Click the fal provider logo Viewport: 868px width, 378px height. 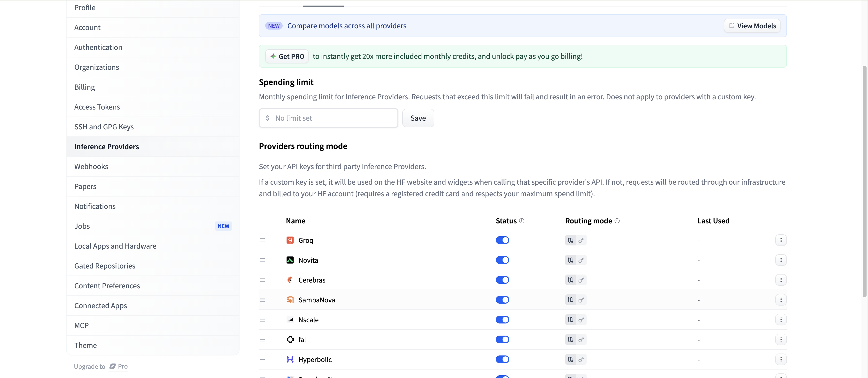(x=290, y=339)
